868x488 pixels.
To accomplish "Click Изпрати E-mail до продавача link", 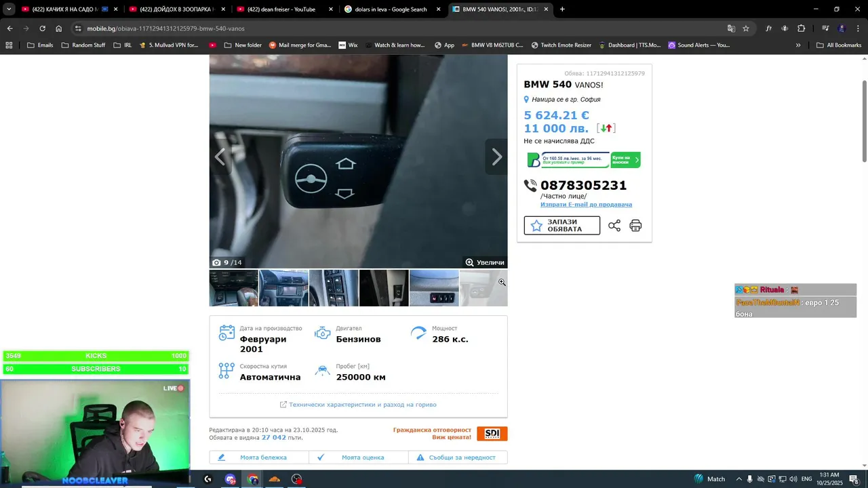I will click(586, 205).
